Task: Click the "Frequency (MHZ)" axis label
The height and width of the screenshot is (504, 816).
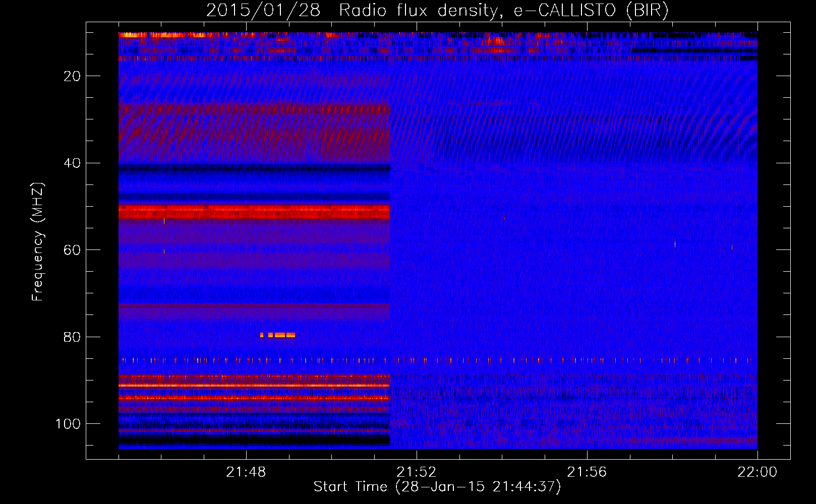Action: (38, 242)
